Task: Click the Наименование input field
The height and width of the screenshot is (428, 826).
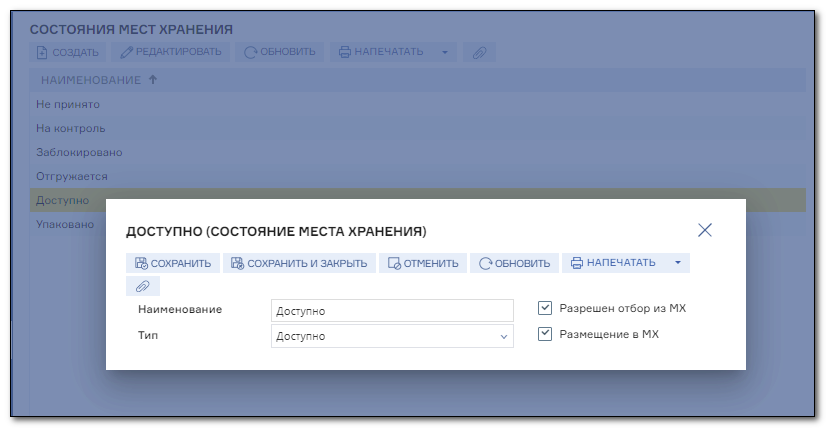Action: 392,311
